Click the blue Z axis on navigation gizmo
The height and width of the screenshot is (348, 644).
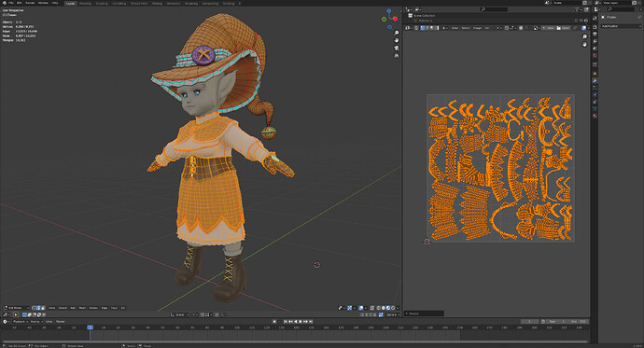(x=389, y=11)
